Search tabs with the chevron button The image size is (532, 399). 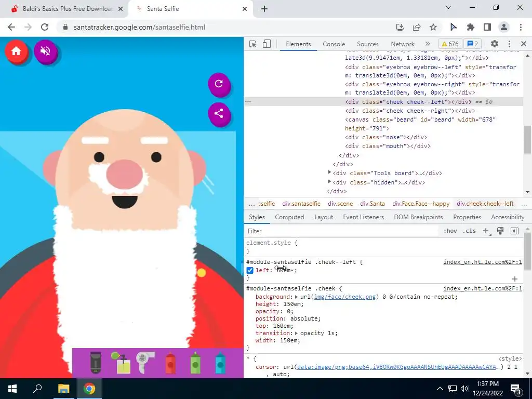coord(448,7)
